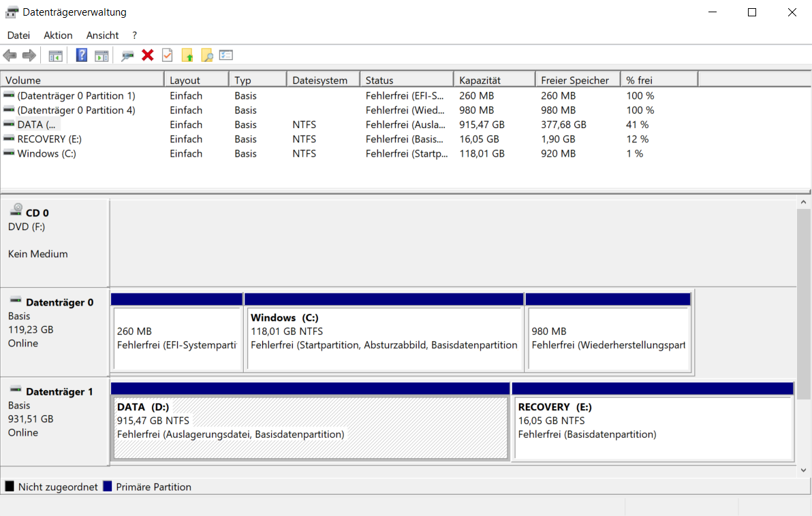Select the RECOVERY (E:) partition block
812x516 pixels.
[653, 421]
